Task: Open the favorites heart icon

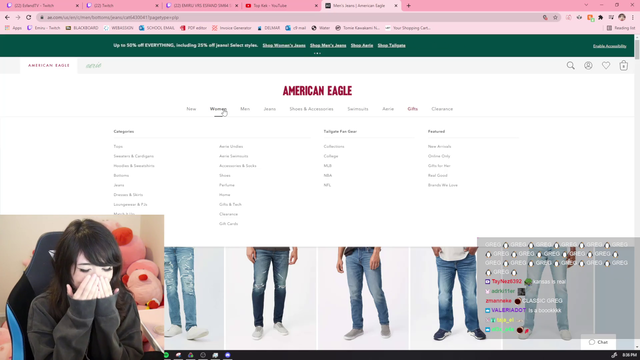Action: point(606,65)
